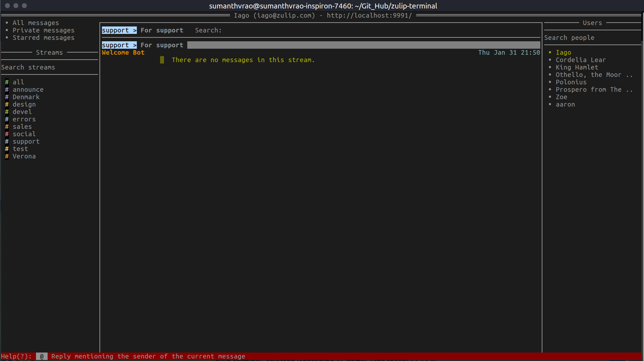Click the hash icon beside 'social'
Viewport: 644px width, 361px height.
(x=7, y=134)
